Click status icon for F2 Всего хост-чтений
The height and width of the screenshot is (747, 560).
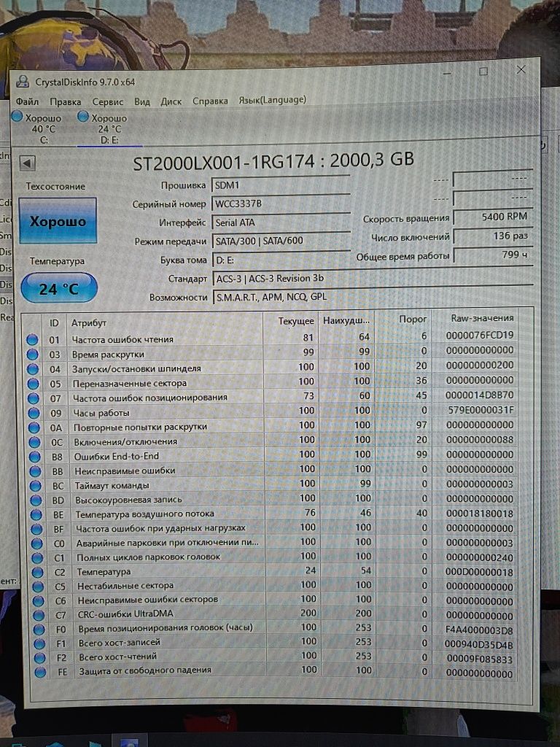pos(40,658)
